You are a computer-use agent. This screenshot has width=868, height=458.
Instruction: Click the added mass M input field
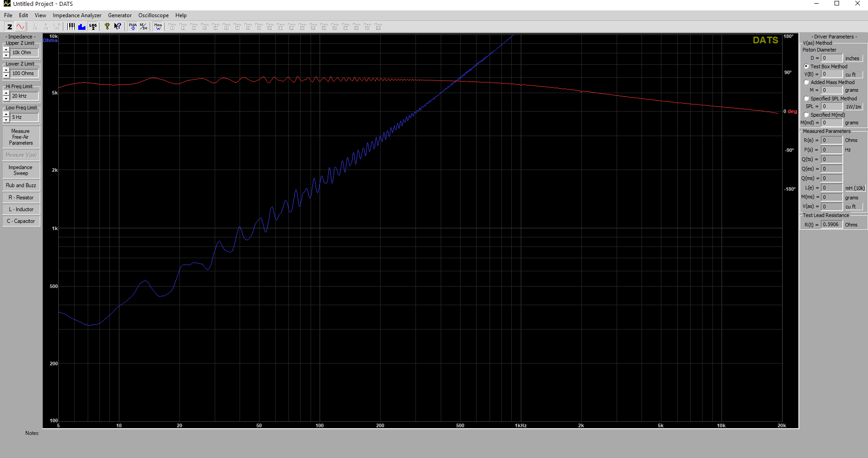pyautogui.click(x=832, y=90)
